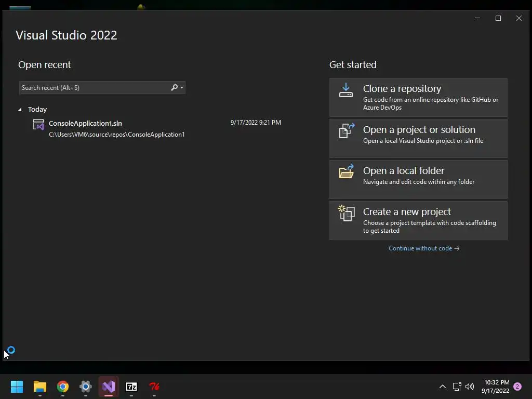The image size is (532, 399).
Task: Click the Visual Studio taskbar icon
Action: [109, 387]
